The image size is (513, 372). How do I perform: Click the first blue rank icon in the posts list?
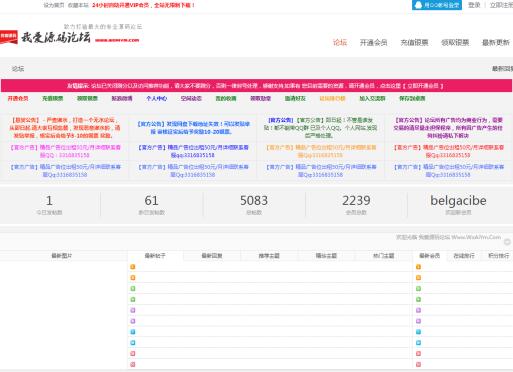tap(133, 332)
